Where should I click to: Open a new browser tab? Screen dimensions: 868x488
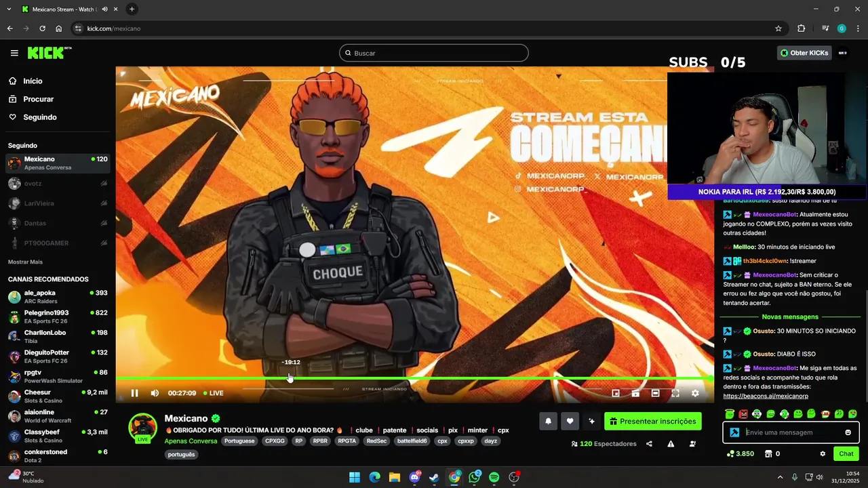[132, 9]
